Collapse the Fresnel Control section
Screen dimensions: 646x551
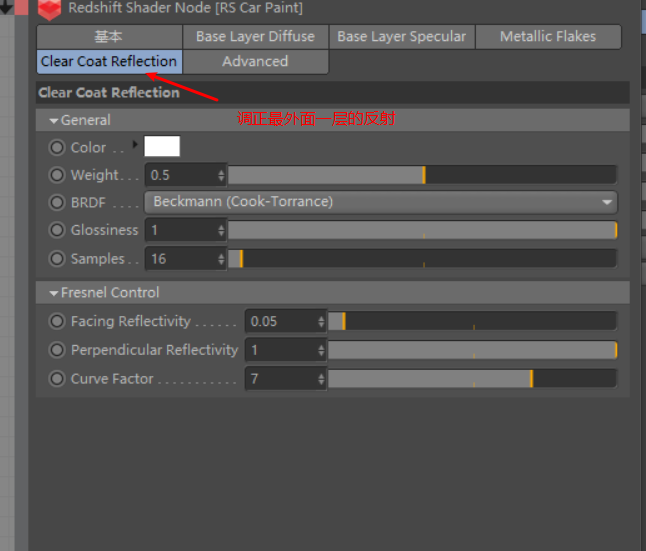(53, 293)
